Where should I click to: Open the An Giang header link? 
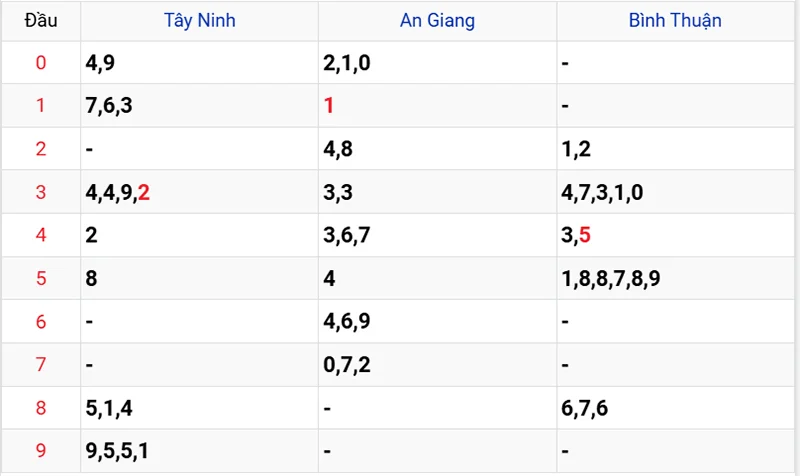point(438,20)
